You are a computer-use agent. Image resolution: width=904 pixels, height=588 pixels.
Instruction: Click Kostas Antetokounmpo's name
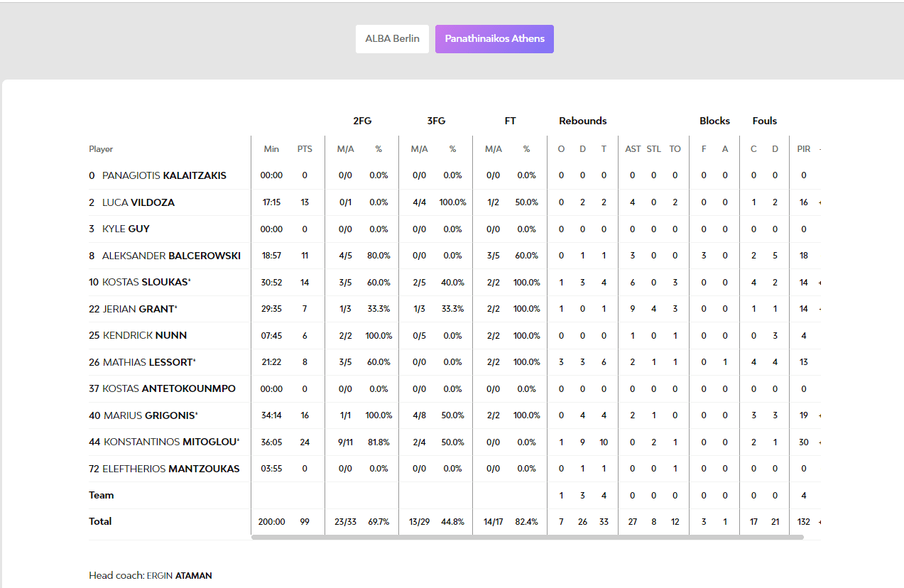click(x=169, y=388)
